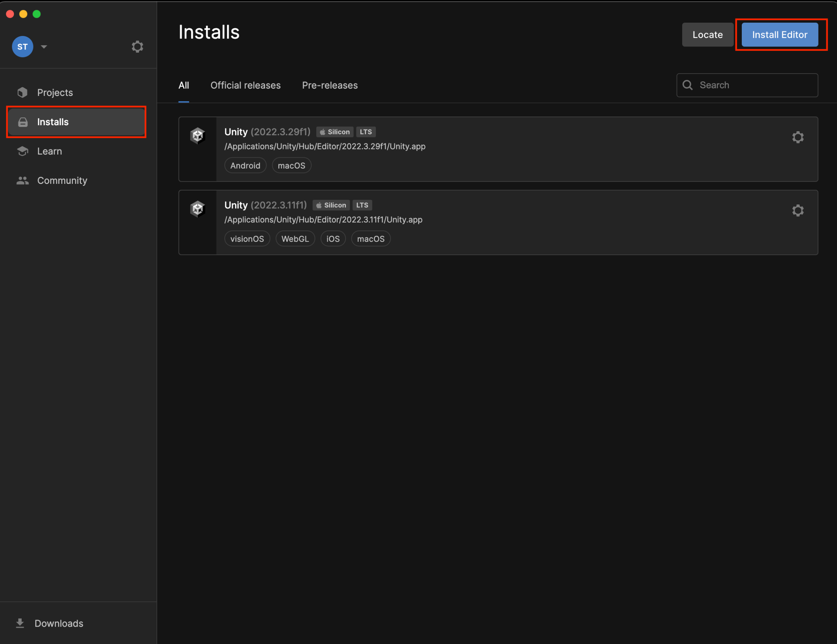
Task: Click macOS tag on 2022.3.11f1 install
Action: click(x=371, y=239)
